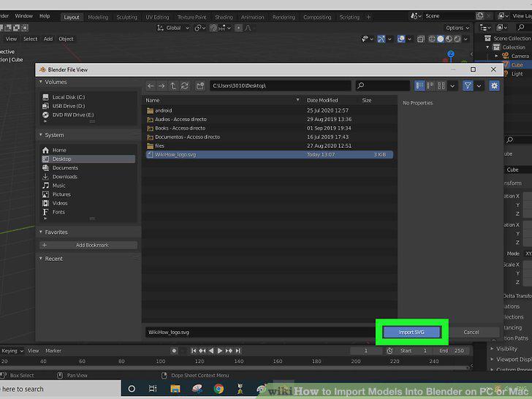Toggle options region gear icon
Viewport: 532px width, 399px height.
coord(494,85)
